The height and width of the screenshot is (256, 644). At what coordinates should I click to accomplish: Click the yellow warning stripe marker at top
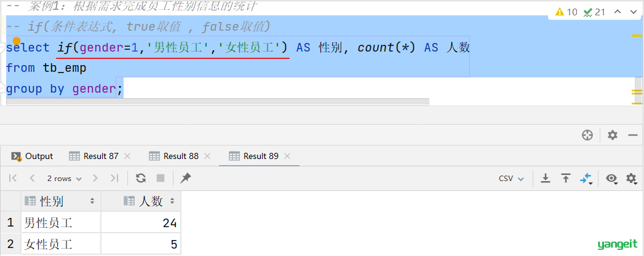[x=637, y=36]
